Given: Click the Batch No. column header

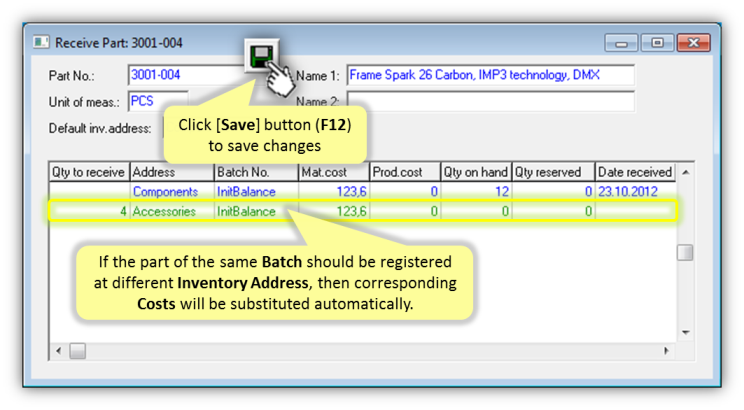Looking at the screenshot, I should point(256,172).
